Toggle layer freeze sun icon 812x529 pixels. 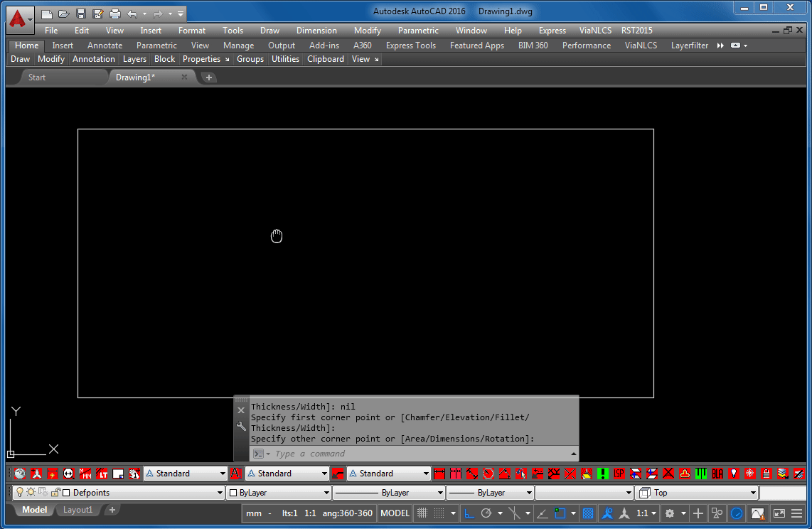coord(31,492)
